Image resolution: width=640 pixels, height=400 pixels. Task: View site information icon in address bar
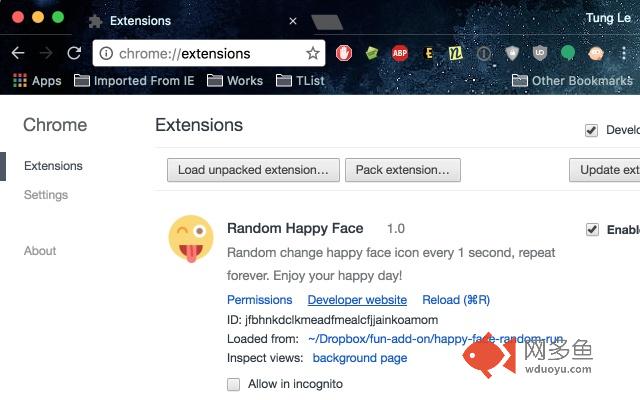(106, 53)
